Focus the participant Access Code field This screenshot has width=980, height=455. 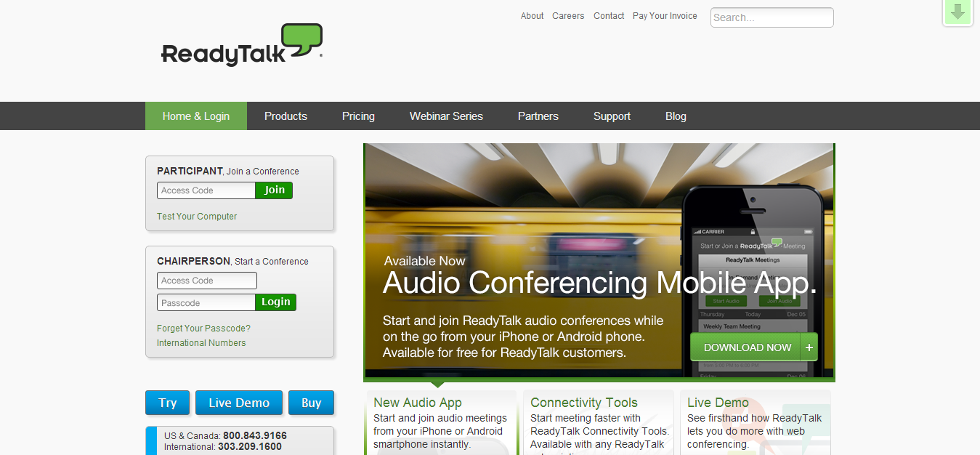[x=206, y=190]
